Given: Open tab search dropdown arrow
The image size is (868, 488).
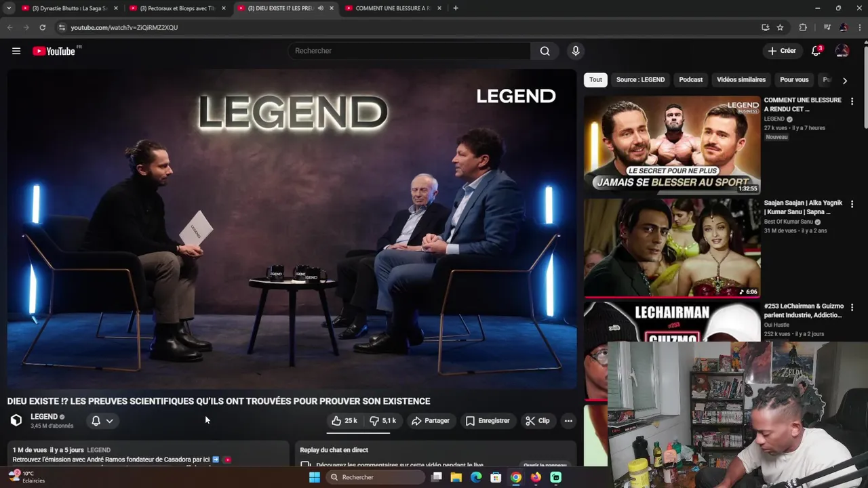Looking at the screenshot, I should click(x=9, y=8).
